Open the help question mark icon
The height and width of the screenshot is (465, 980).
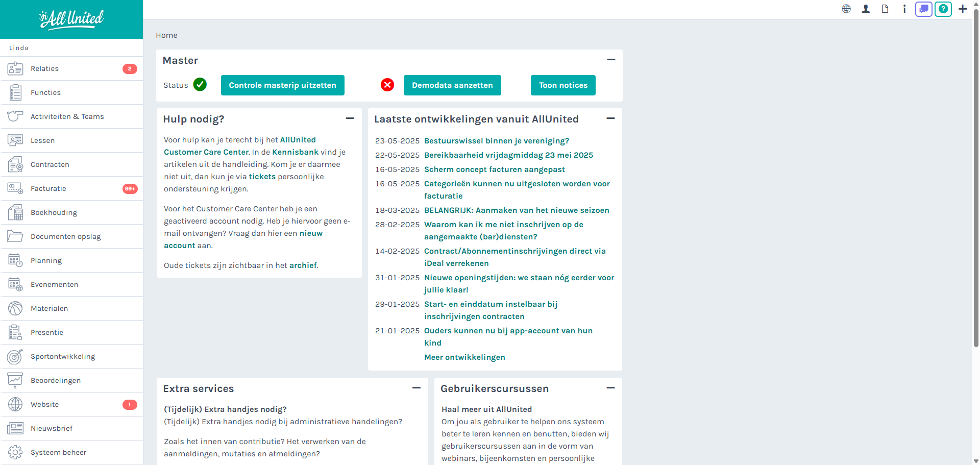943,9
